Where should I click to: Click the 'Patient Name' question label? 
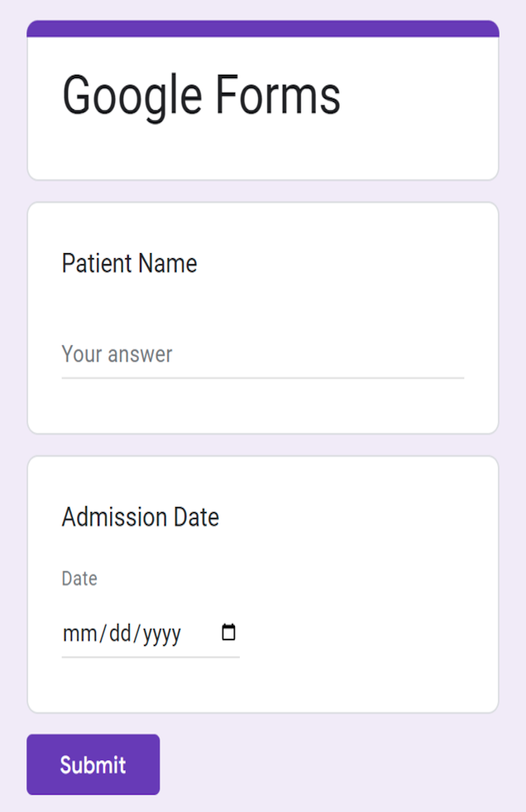(x=129, y=264)
